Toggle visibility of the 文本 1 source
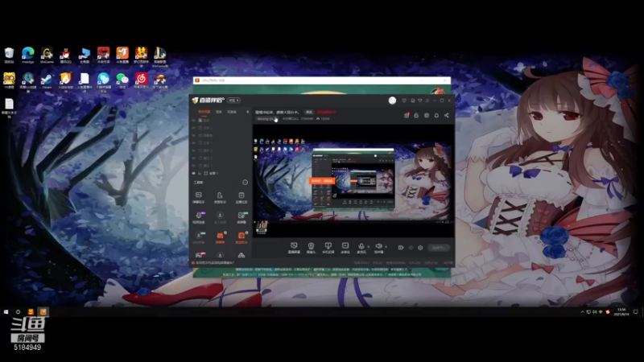This screenshot has height=362, width=644. click(x=194, y=143)
